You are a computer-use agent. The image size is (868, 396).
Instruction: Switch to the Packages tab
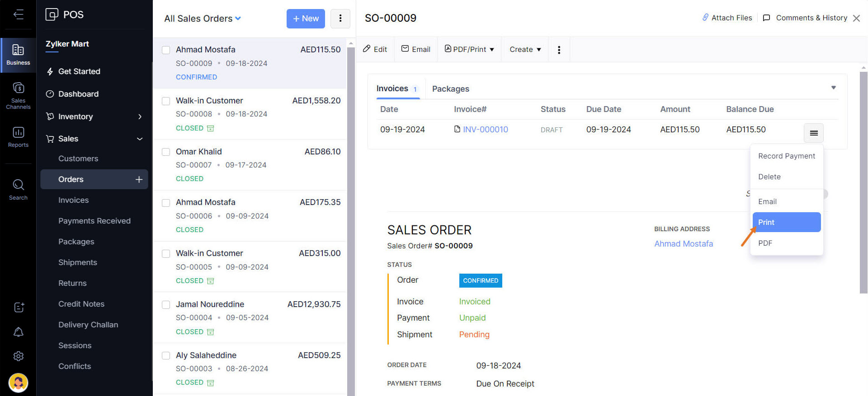point(450,89)
